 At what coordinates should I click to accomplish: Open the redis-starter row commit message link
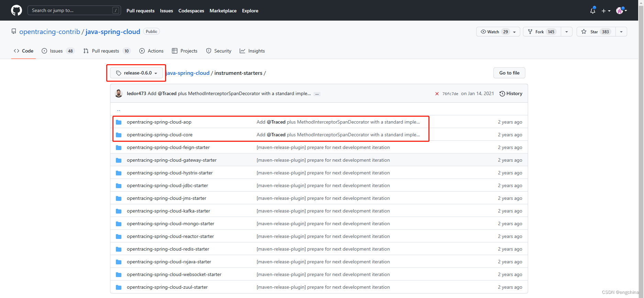coord(323,249)
